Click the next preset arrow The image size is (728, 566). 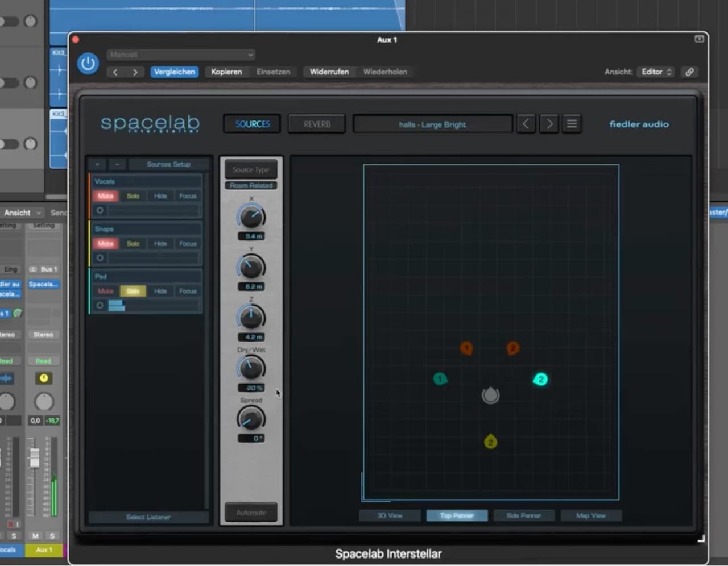point(548,123)
